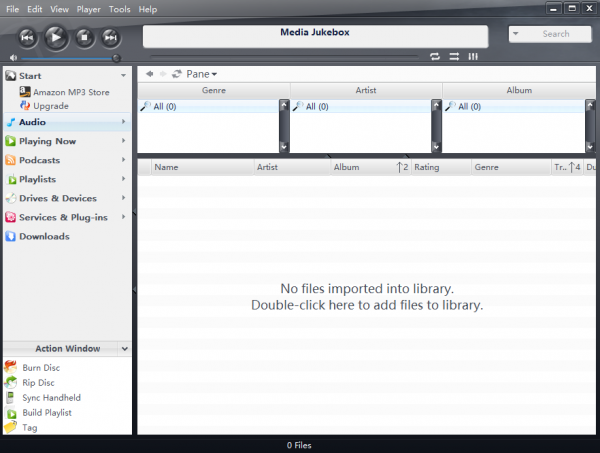600x453 pixels.
Task: Collapse the Start tree section
Action: [123, 76]
